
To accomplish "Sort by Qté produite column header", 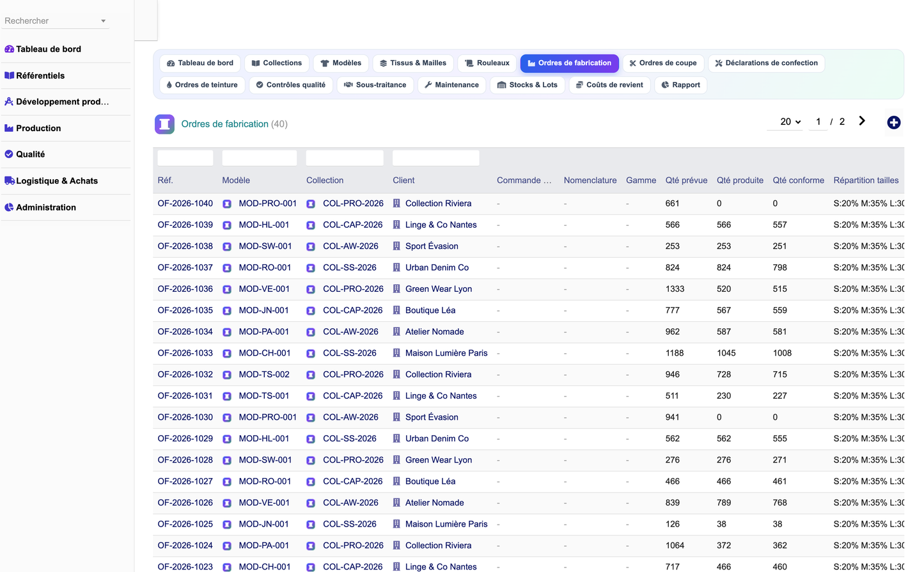I will [x=740, y=180].
